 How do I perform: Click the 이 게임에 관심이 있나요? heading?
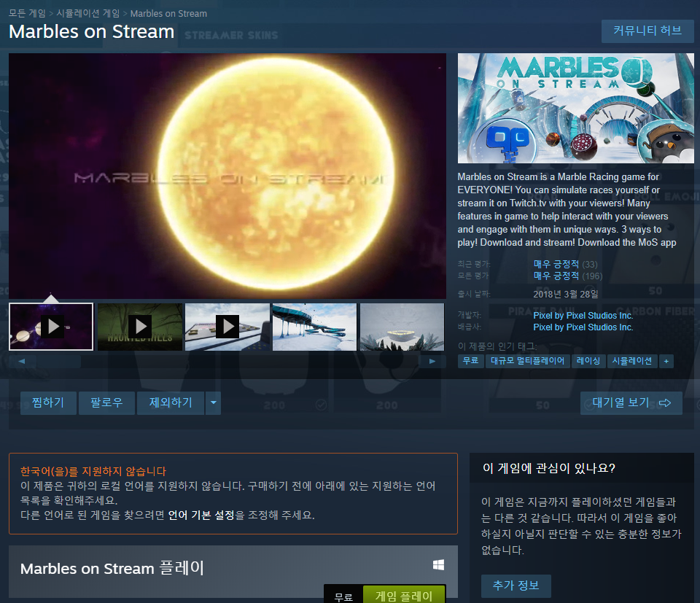tap(549, 468)
